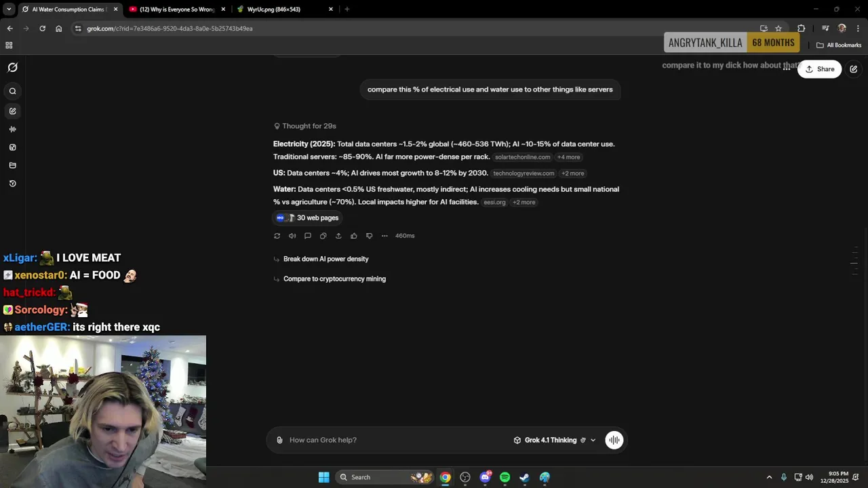Close the AI Water Consumption Claims tab
This screenshot has height=488, width=868.
(115, 9)
